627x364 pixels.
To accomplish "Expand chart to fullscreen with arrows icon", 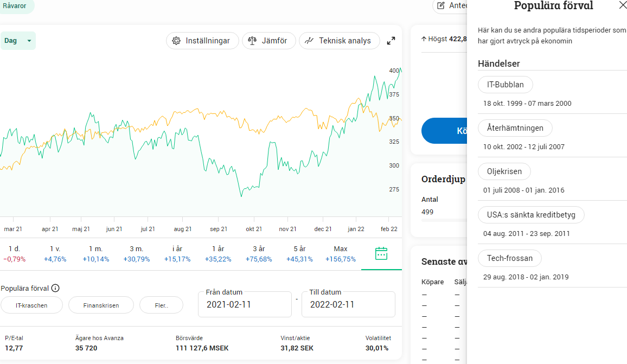I will [391, 41].
